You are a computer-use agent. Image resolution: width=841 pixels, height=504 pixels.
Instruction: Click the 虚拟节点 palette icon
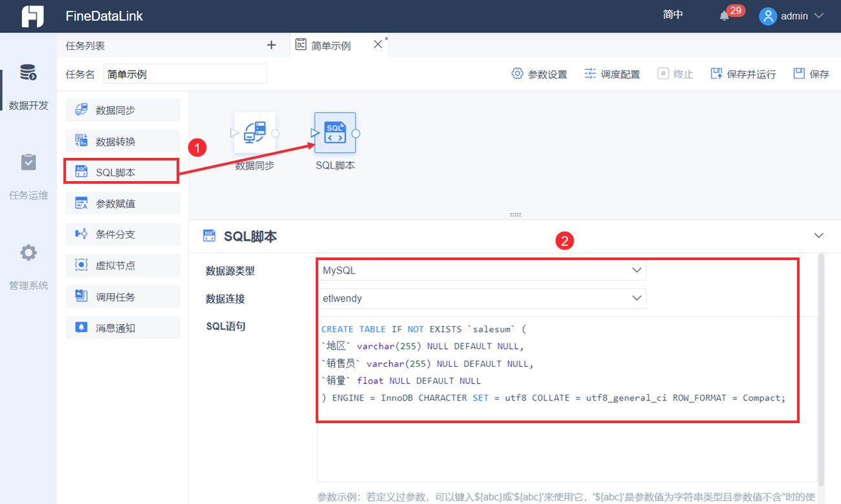point(82,265)
